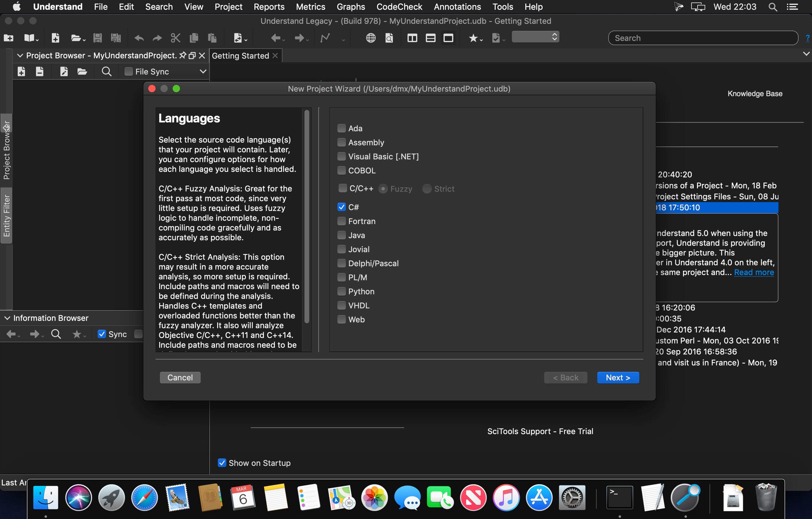Launch Safari from the Dock
This screenshot has width=812, height=519.
pyautogui.click(x=144, y=497)
